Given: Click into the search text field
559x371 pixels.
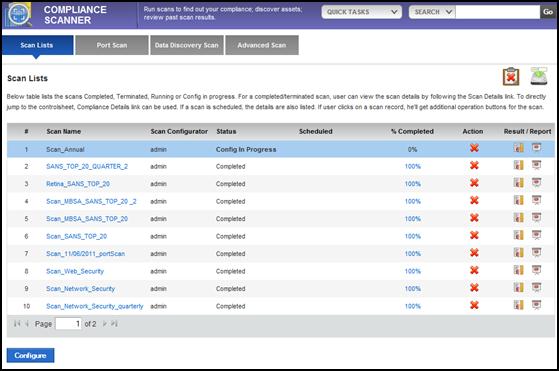Looking at the screenshot, I should pyautogui.click(x=498, y=12).
